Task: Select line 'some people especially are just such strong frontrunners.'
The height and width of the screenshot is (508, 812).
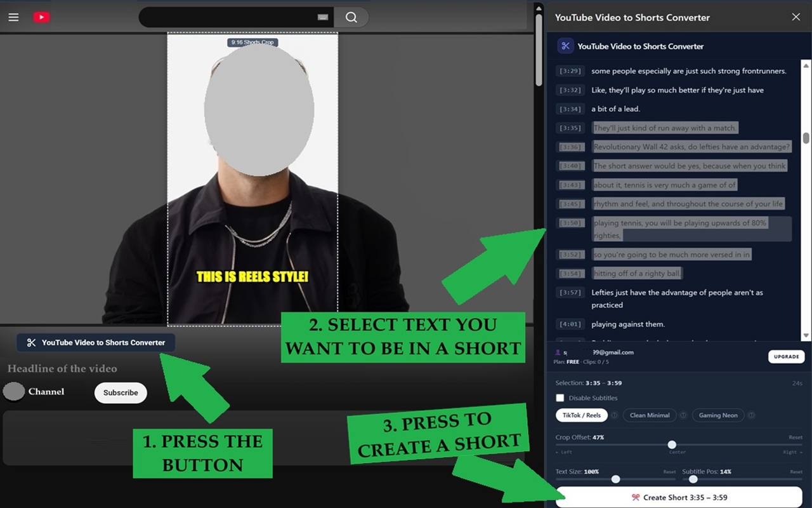Action: click(688, 71)
